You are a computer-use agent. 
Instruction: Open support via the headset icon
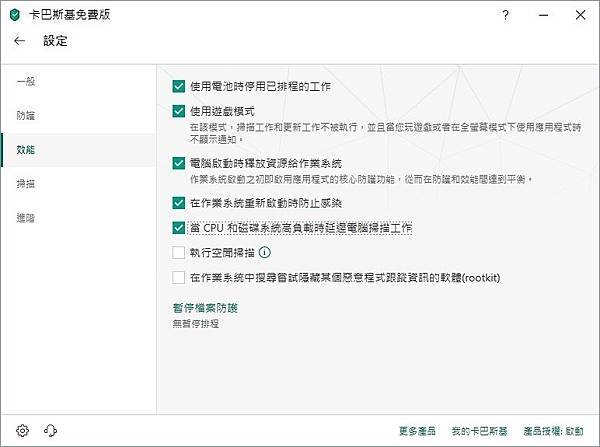pyautogui.click(x=50, y=431)
